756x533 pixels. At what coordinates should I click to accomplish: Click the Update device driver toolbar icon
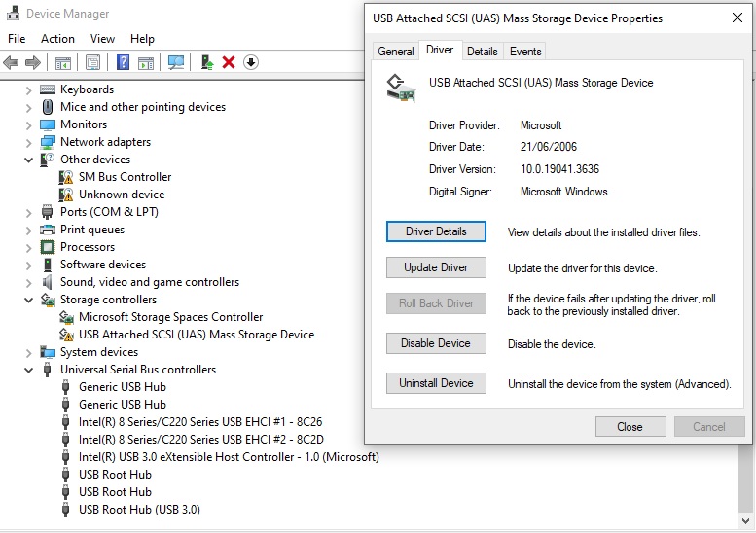point(207,62)
